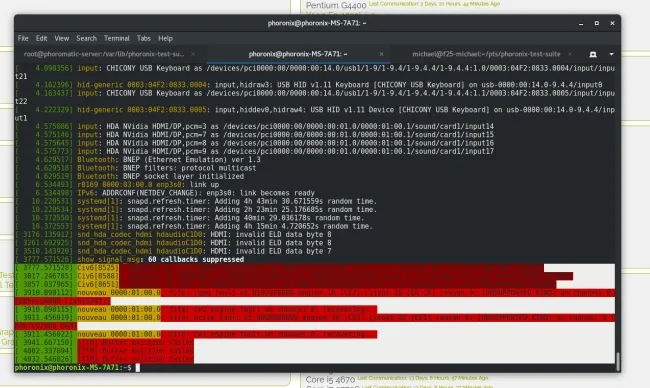Switch to the root@phoromatic-server tab
The width and height of the screenshot is (650, 388).
[104, 54]
